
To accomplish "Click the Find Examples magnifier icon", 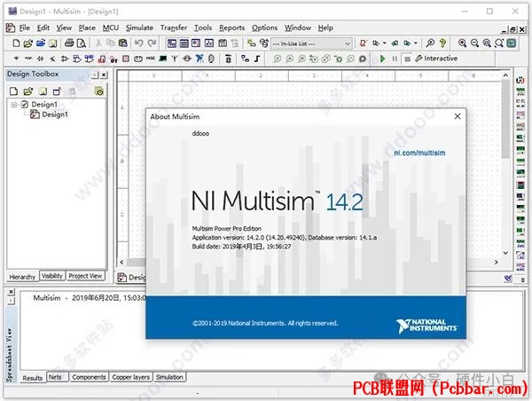I will click(430, 43).
